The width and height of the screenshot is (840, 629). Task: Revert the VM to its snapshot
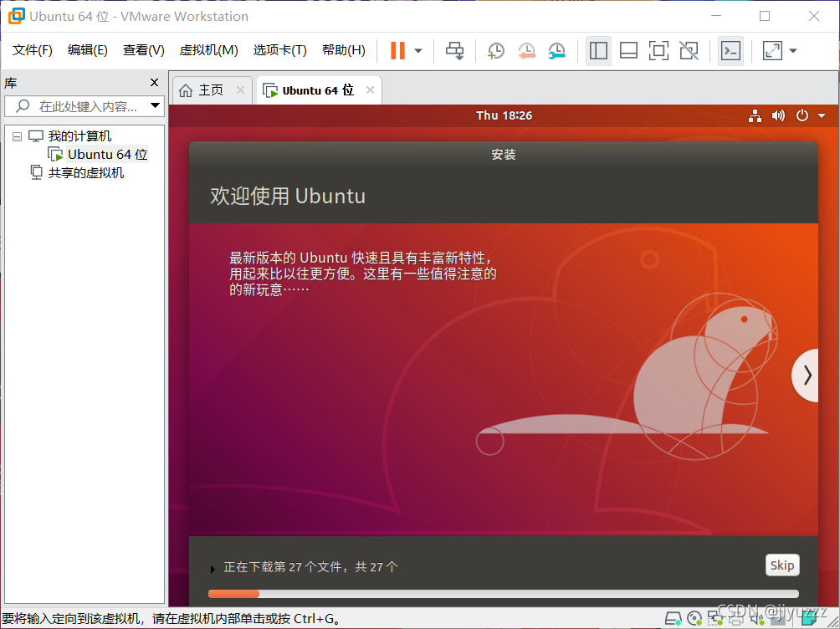click(526, 50)
